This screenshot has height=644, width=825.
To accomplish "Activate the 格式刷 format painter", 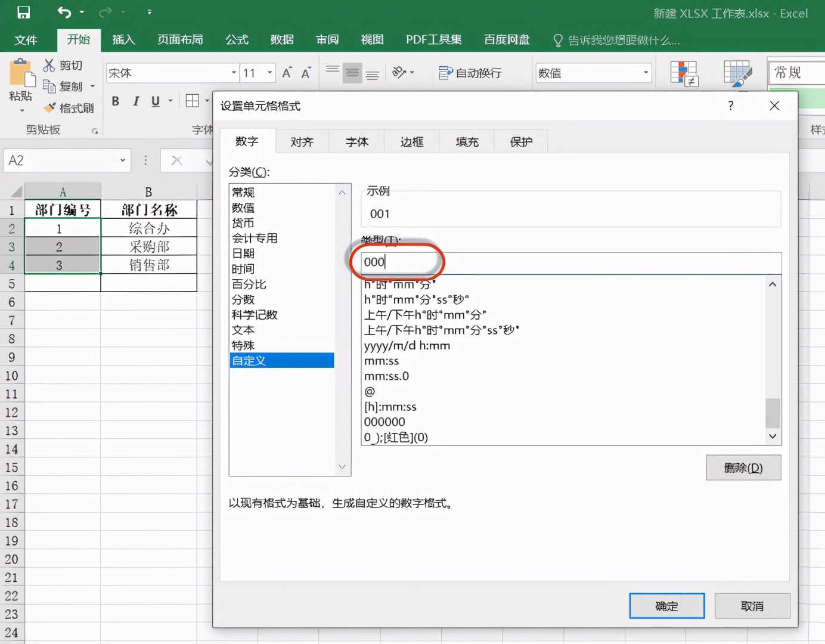I will 51,107.
